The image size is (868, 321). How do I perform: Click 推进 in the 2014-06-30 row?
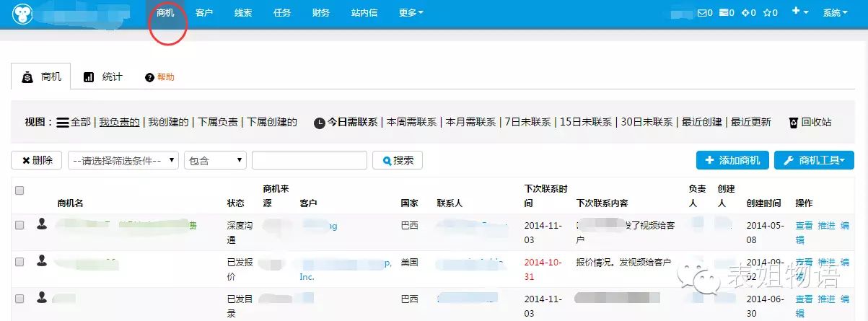click(827, 299)
